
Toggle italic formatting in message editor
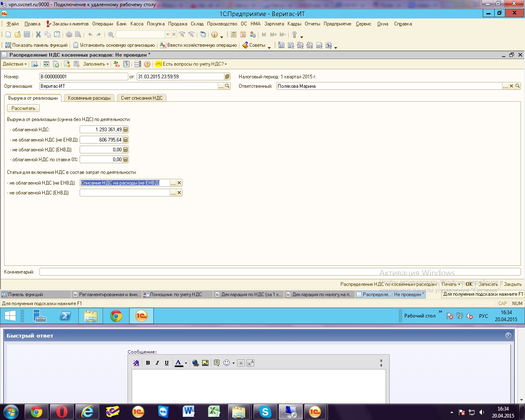pyautogui.click(x=157, y=363)
